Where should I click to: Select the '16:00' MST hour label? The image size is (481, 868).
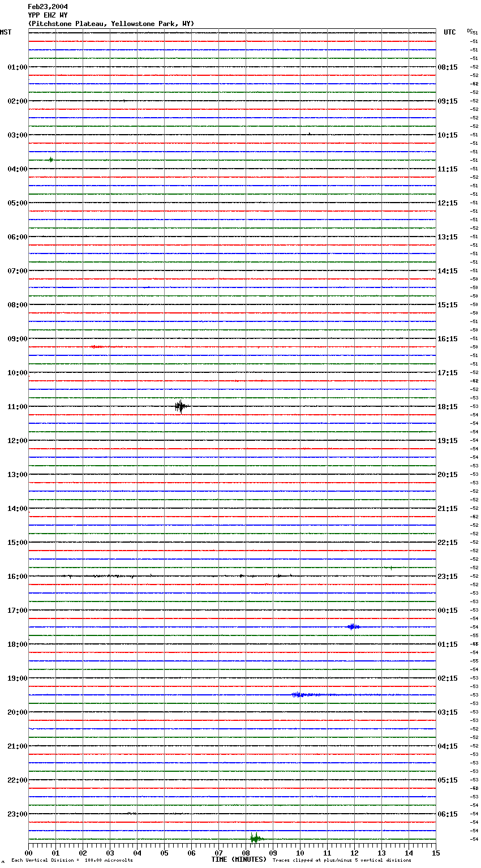pos(18,577)
